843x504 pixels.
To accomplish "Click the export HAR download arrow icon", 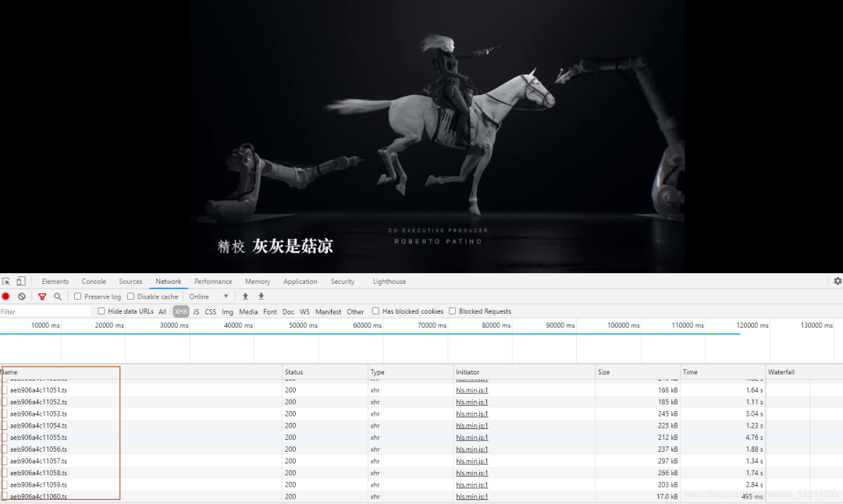I will pyautogui.click(x=261, y=296).
